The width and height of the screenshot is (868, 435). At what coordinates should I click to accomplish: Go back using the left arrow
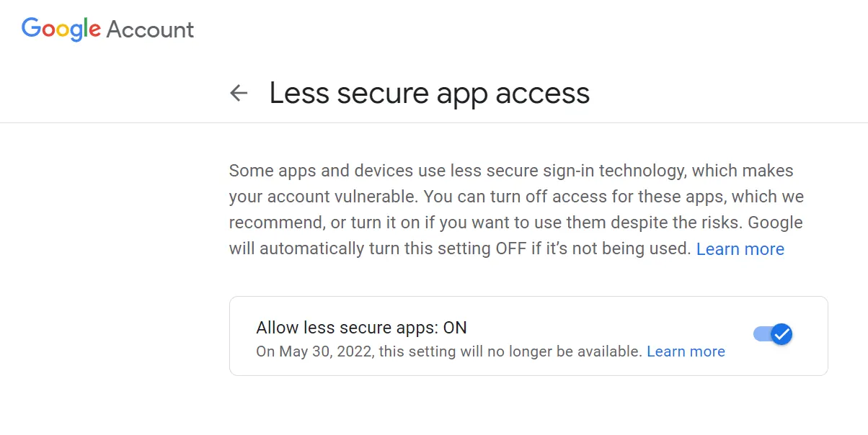[x=239, y=93]
